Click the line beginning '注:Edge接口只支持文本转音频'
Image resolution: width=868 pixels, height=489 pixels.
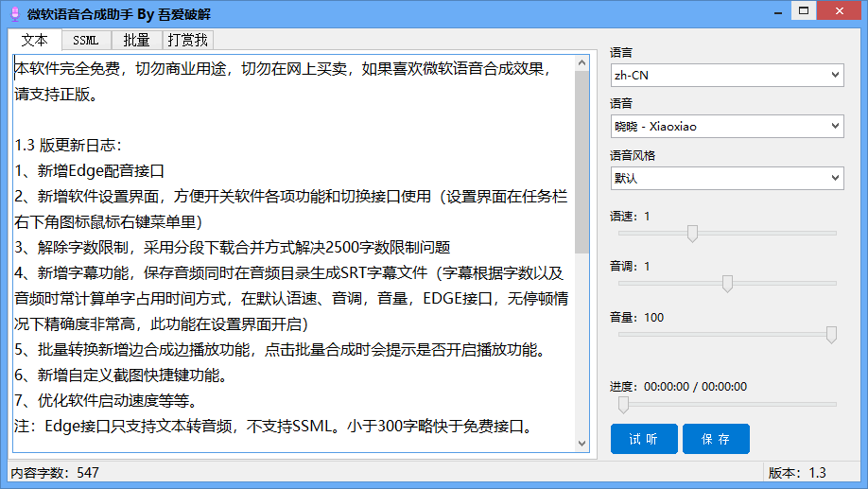point(274,426)
